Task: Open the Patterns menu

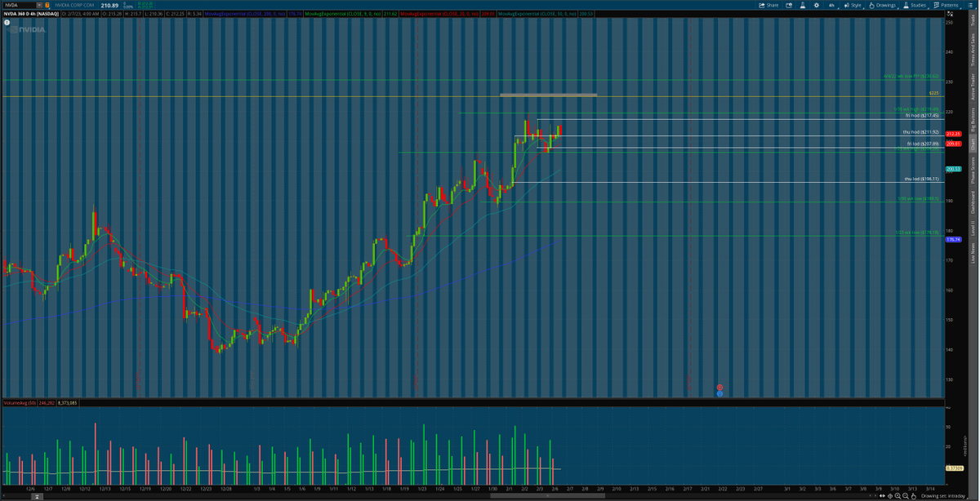Action: [947, 4]
